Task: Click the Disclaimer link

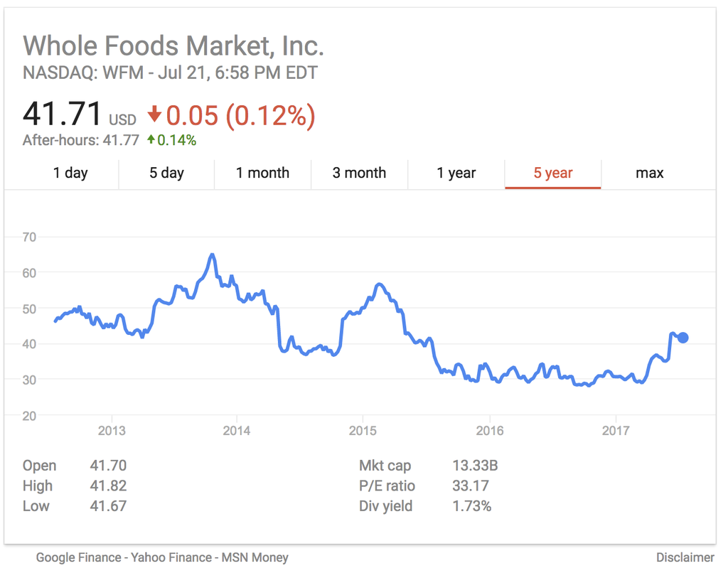Action: click(x=685, y=557)
